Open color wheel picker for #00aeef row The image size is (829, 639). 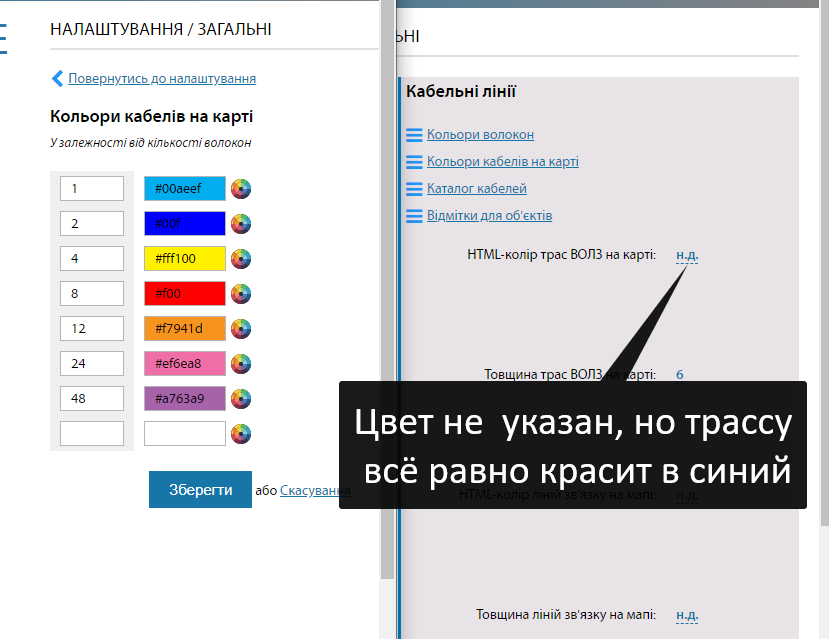tap(241, 189)
